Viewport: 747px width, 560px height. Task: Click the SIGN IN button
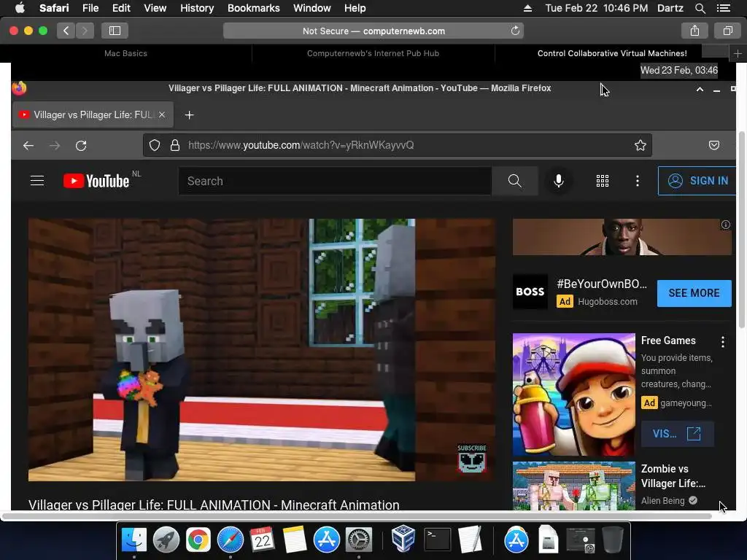tap(697, 181)
